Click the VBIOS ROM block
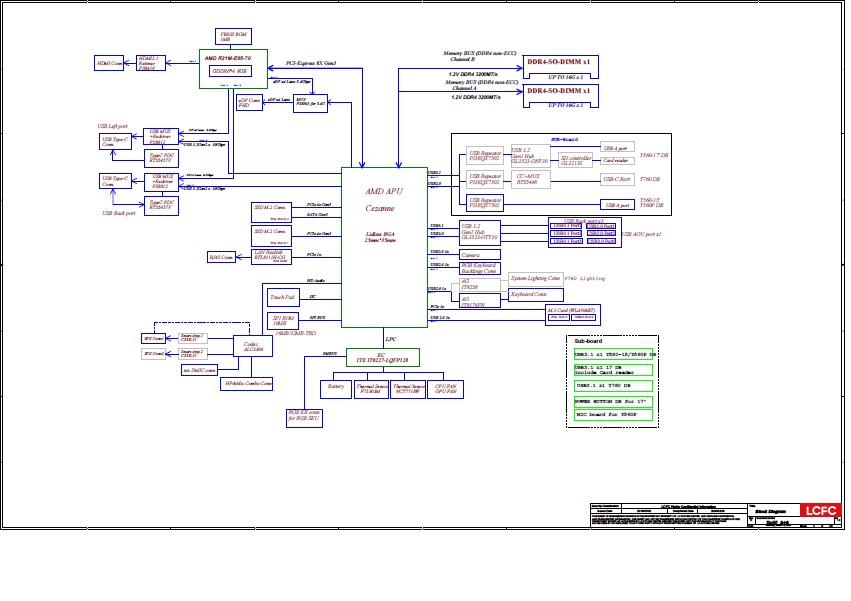 [233, 36]
